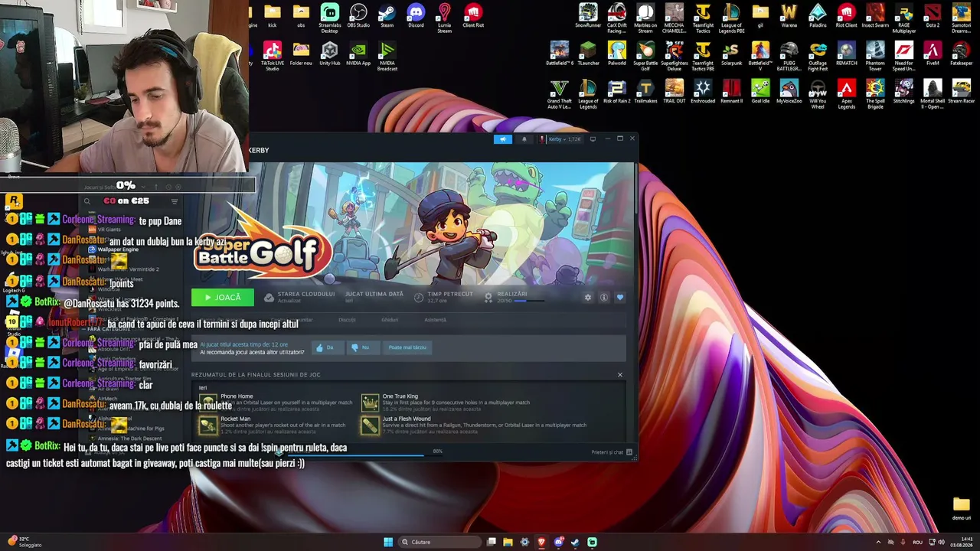Click the Poate mai târziu button
Image resolution: width=980 pixels, height=551 pixels.
click(x=407, y=347)
